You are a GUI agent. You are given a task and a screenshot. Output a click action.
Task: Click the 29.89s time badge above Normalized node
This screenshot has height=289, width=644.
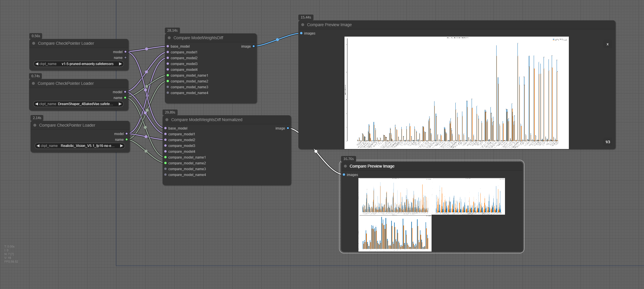(170, 112)
